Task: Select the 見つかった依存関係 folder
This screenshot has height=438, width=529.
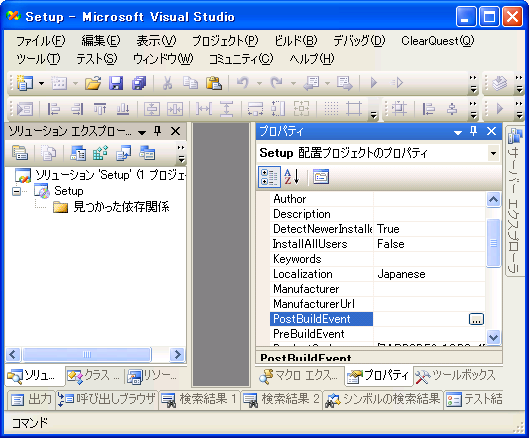Action: [x=111, y=207]
